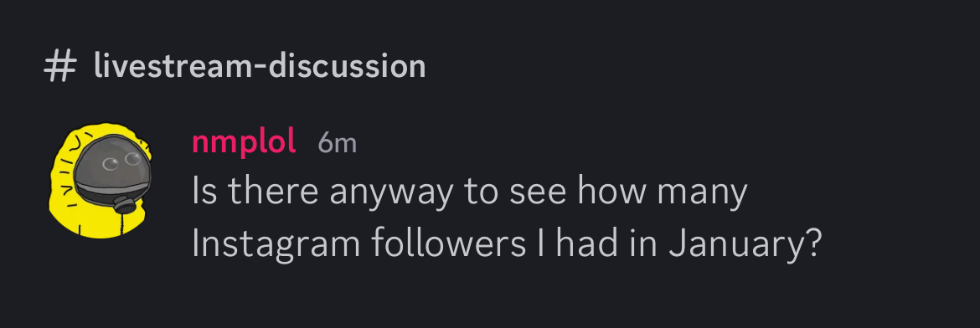Open the livestream-discussion channel title
980x328 pixels.
260,65
